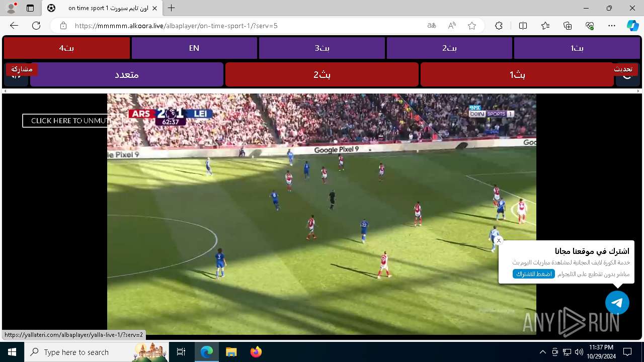Screen dimensions: 644x362
Task: Select the متعدد multi stream button
Action: tap(127, 74)
